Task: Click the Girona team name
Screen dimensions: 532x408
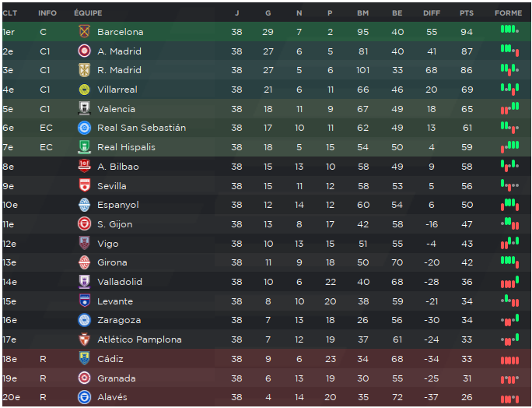Action: pyautogui.click(x=112, y=262)
